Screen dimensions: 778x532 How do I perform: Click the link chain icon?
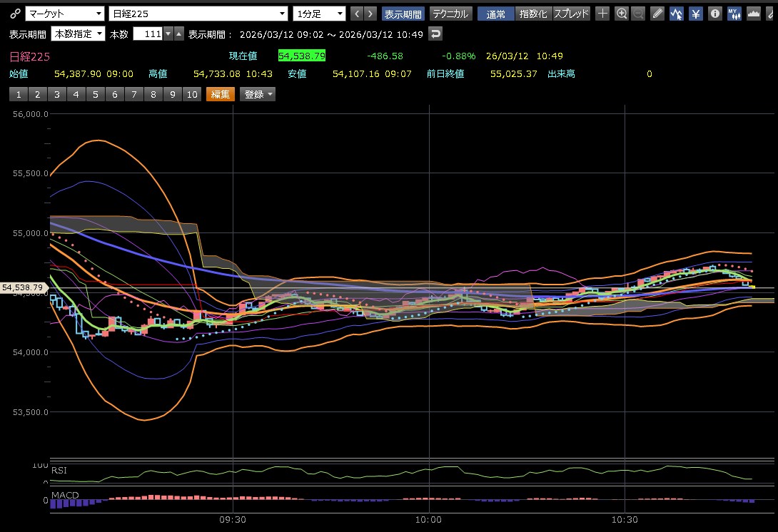(15, 14)
